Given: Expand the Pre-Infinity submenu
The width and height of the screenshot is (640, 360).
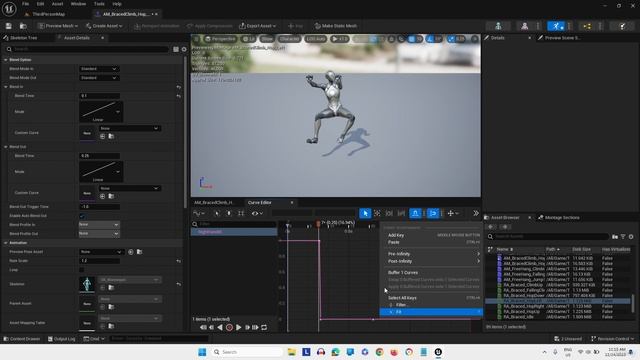Looking at the screenshot, I should pos(432,253).
